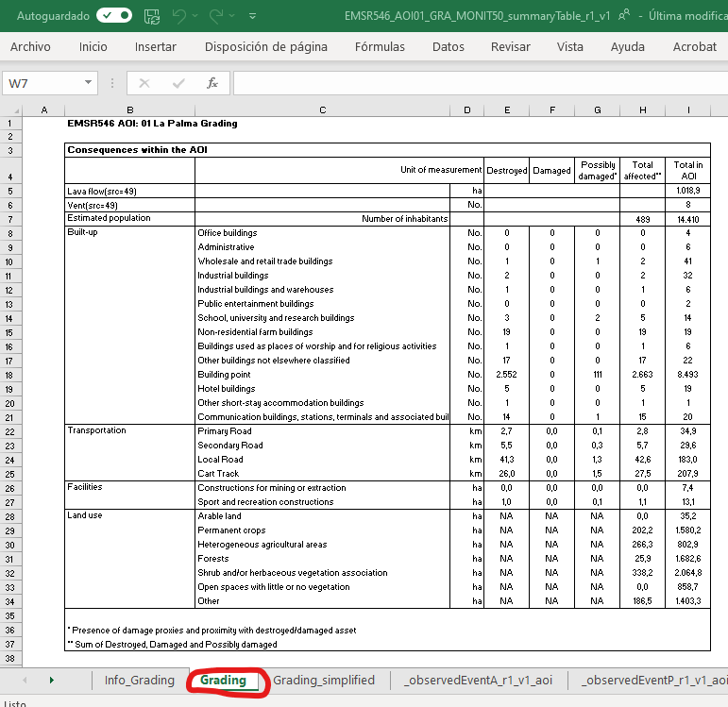Click the shared-file people icon beside filename
This screenshot has width=728, height=707.
pyautogui.click(x=624, y=15)
